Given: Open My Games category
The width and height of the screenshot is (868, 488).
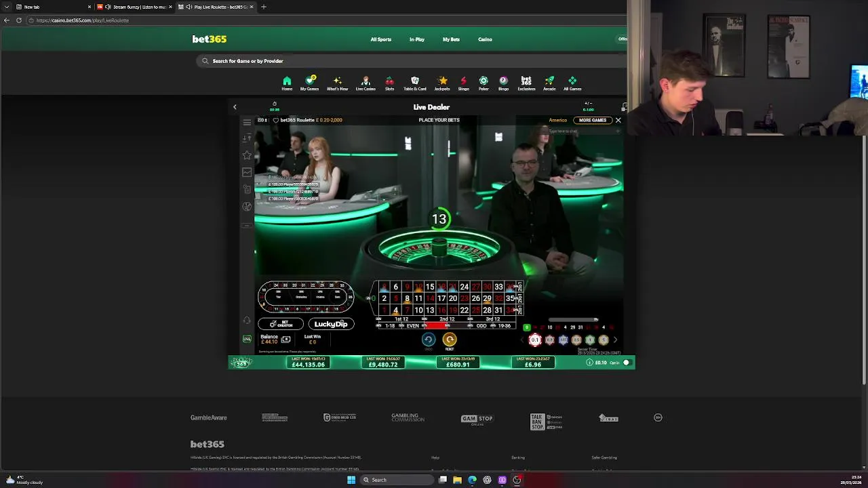Looking at the screenshot, I should (309, 83).
